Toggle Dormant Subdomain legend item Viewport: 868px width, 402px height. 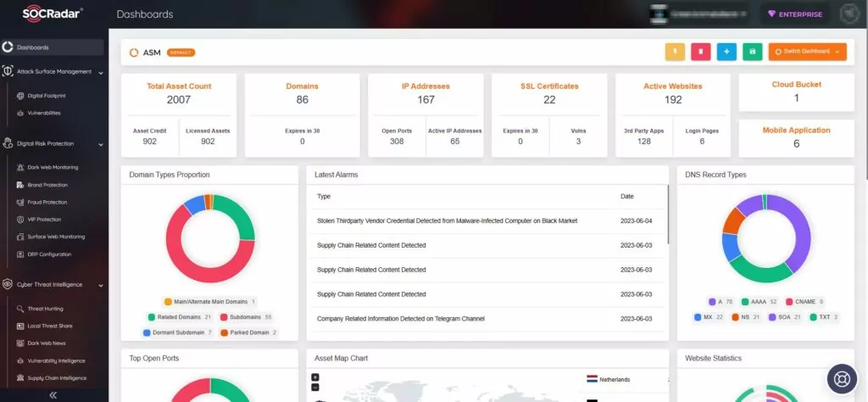[178, 332]
